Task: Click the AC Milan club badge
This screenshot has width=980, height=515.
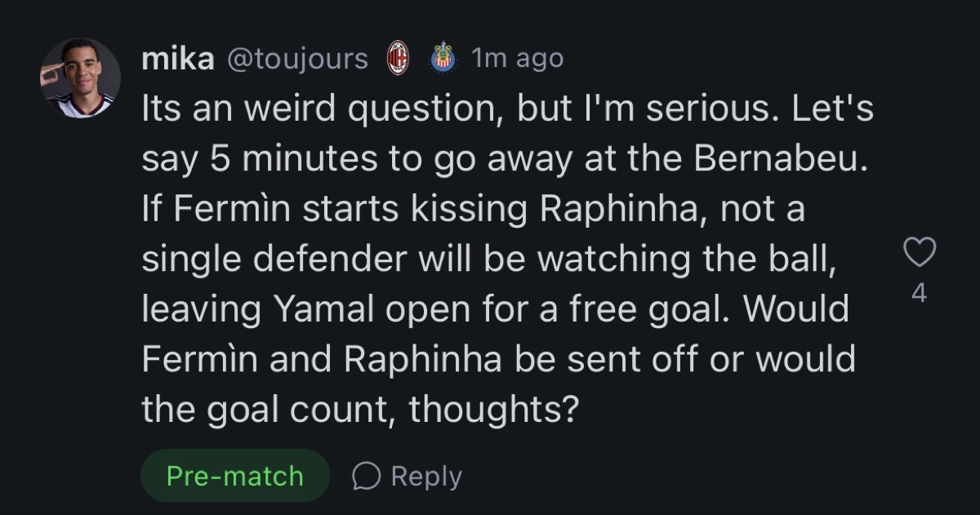Action: [398, 58]
